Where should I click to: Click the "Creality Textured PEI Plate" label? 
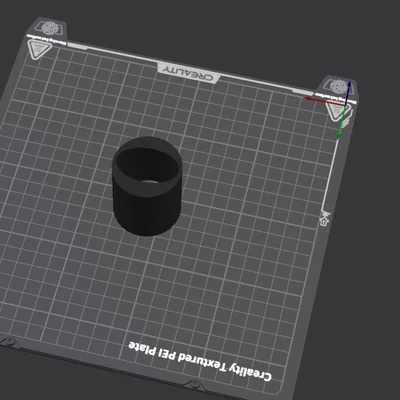(x=200, y=361)
